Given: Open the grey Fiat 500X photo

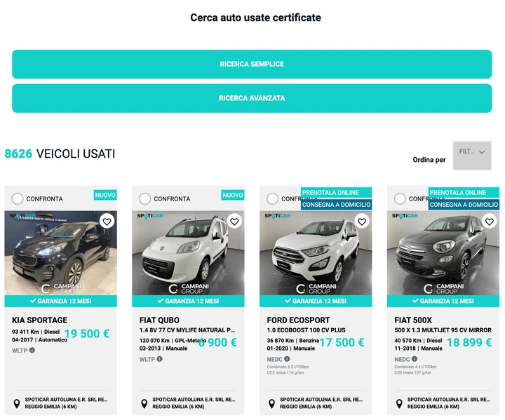Looking at the screenshot, I should tap(443, 253).
